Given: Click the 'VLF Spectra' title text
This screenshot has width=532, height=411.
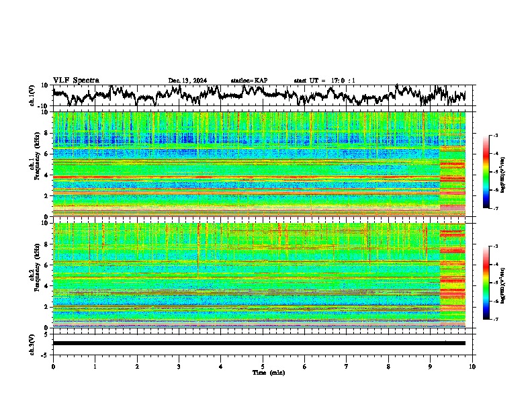Looking at the screenshot, I should tap(76, 80).
